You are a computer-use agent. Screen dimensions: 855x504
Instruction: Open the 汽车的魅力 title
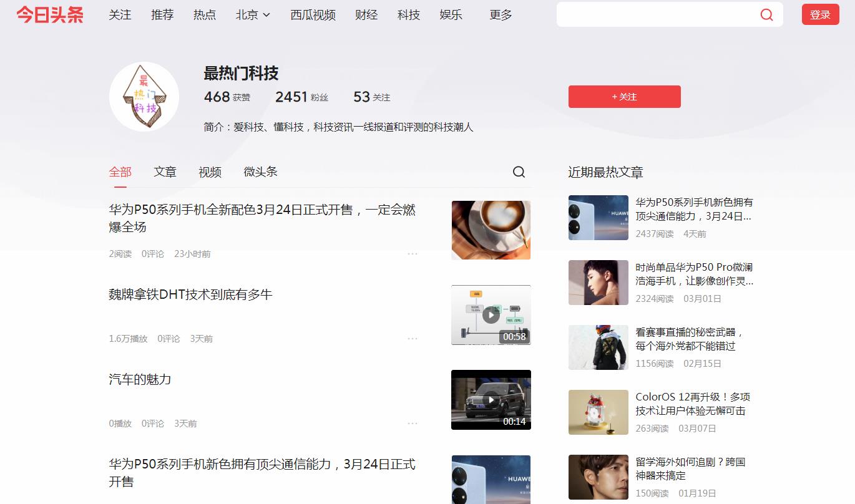coord(140,379)
